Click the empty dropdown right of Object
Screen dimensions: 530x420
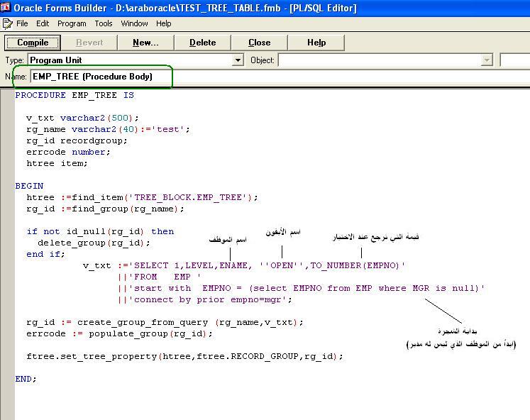[514, 61]
